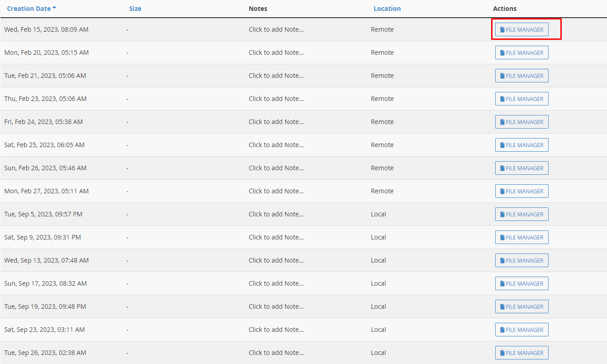Click file icon in Sep 9, 2023 row
The width and height of the screenshot is (607, 364).
click(x=502, y=237)
